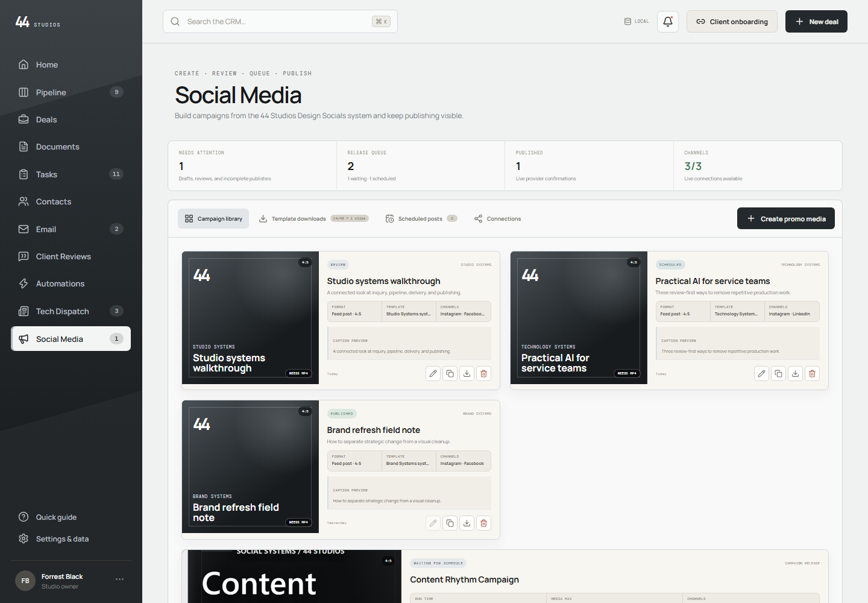Open Contacts in sidebar
This screenshot has height=603, width=868.
coord(71,202)
